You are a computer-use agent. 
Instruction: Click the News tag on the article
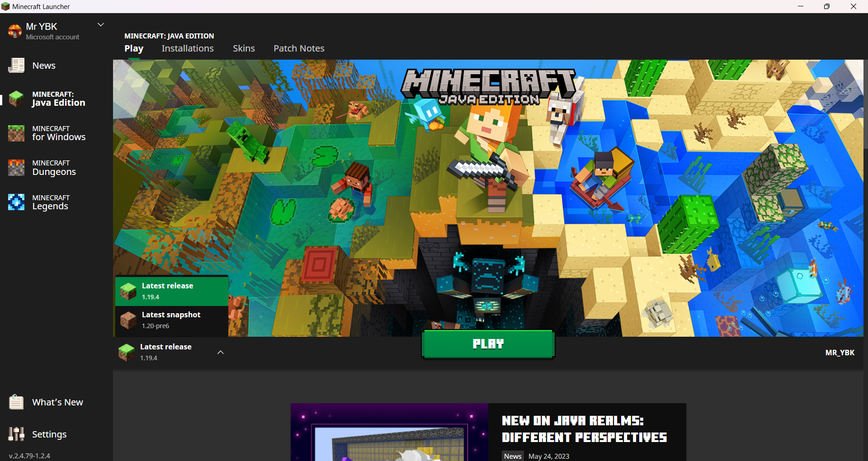pyautogui.click(x=513, y=456)
